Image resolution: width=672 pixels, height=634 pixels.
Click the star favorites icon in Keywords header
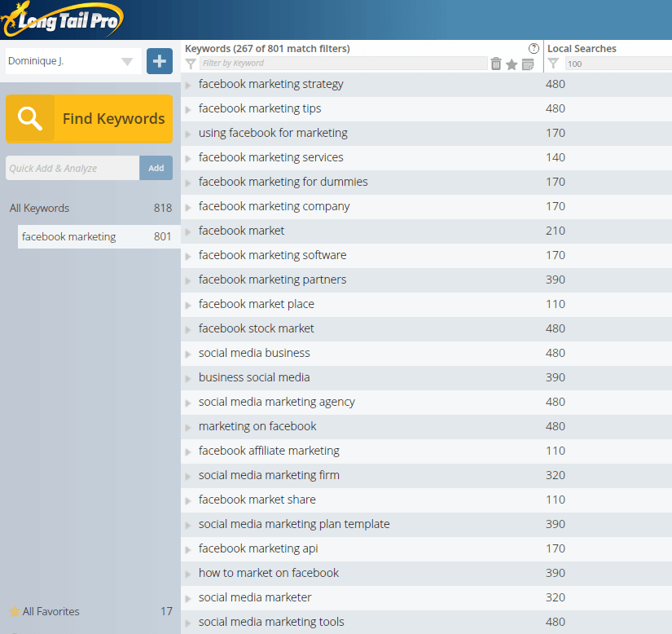(x=512, y=64)
